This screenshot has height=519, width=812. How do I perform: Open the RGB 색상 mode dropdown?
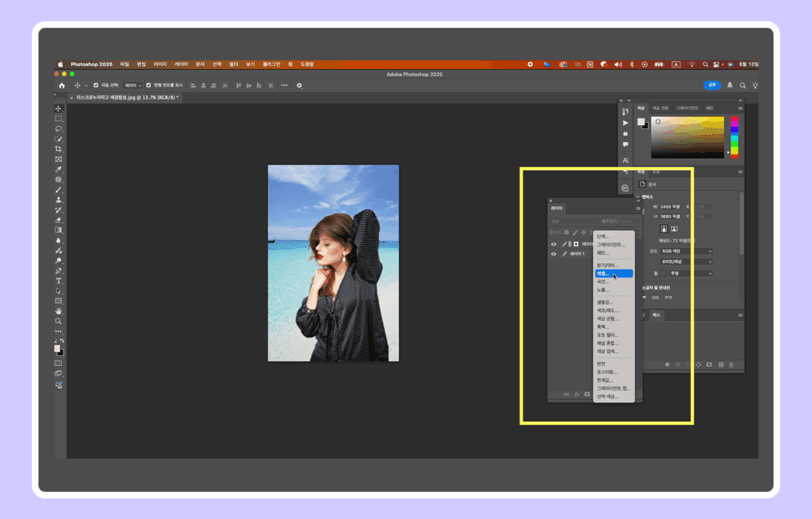tap(687, 251)
